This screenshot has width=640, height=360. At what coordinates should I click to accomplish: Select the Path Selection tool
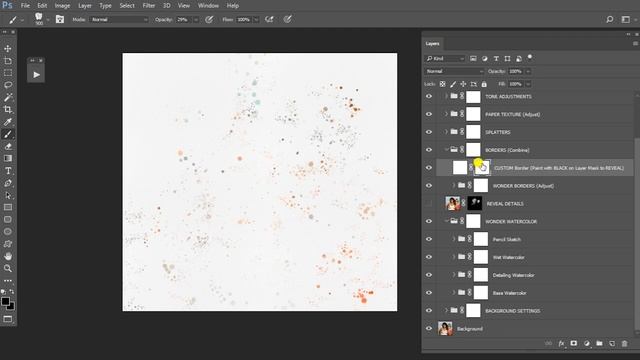coord(8,195)
